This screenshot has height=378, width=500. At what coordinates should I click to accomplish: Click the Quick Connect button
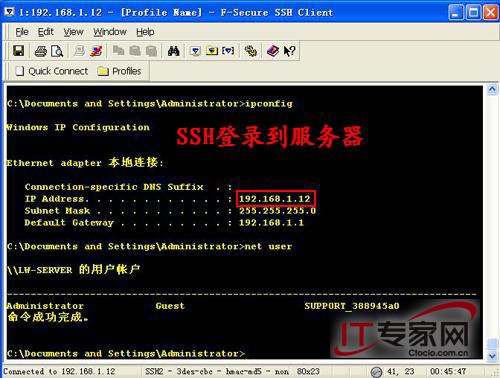click(52, 71)
